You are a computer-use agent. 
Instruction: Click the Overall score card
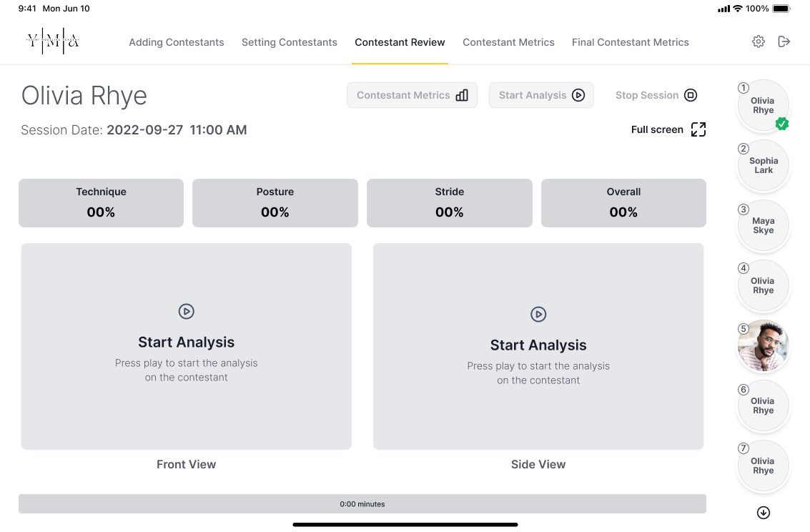(x=623, y=203)
